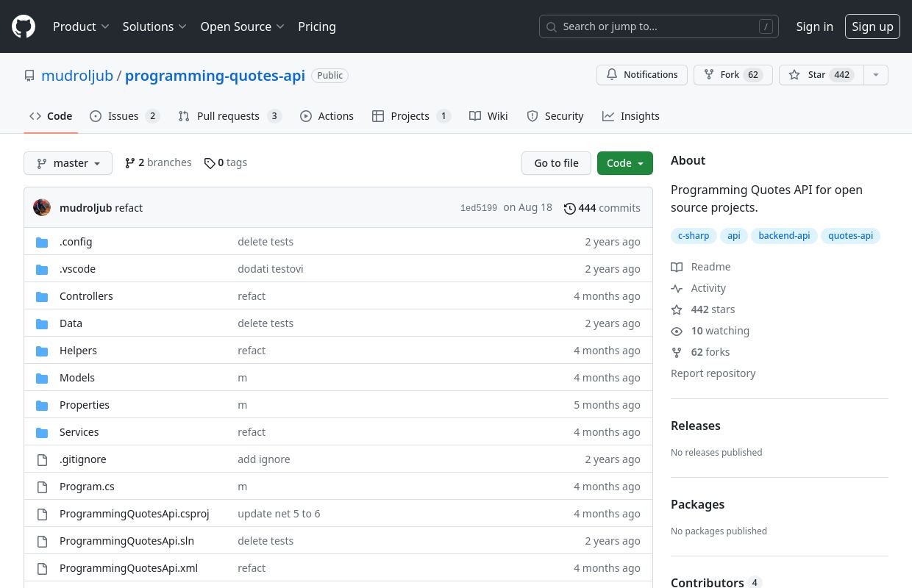This screenshot has width=912, height=588.
Task: Open the Packages heading link
Action: (698, 504)
